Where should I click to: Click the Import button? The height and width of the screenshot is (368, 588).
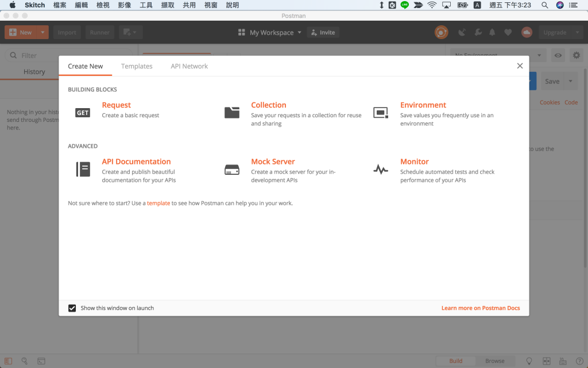click(67, 32)
